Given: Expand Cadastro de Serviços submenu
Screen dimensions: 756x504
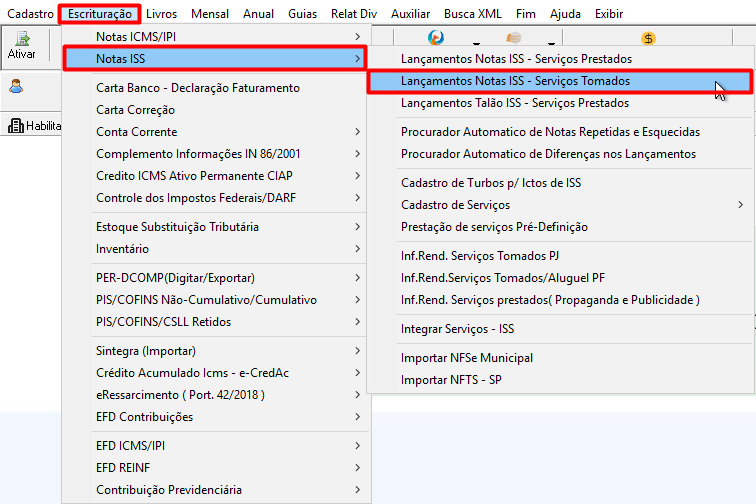Looking at the screenshot, I should pos(560,205).
